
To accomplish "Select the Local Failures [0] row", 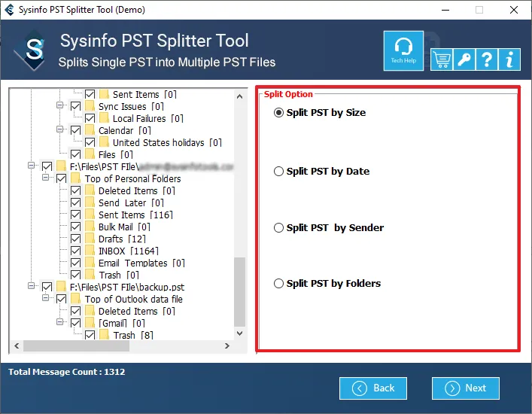I will pos(148,118).
